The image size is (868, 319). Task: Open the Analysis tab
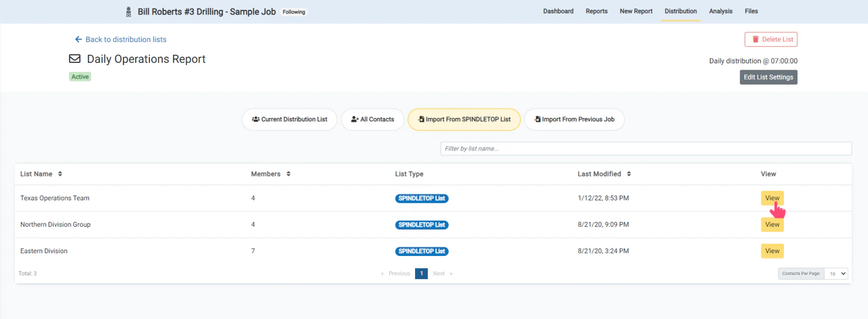click(x=721, y=12)
